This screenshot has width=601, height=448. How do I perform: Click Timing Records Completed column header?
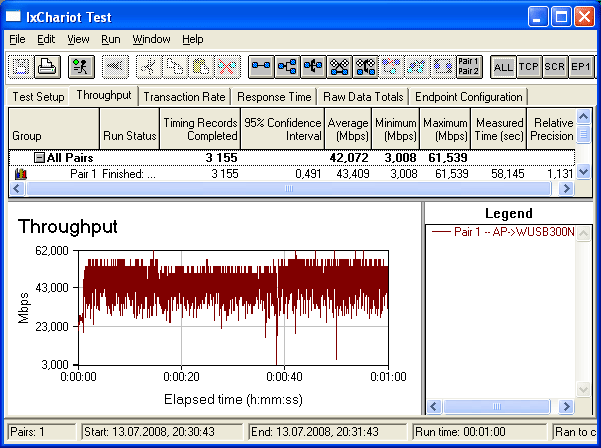(200, 129)
